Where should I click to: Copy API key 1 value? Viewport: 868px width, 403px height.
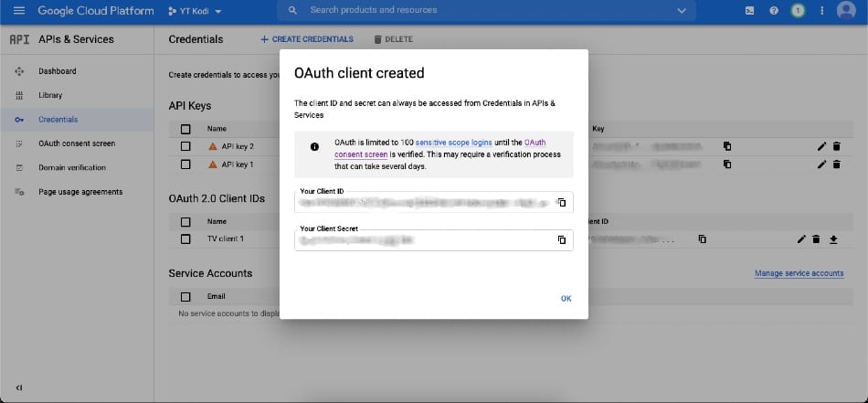coord(727,164)
